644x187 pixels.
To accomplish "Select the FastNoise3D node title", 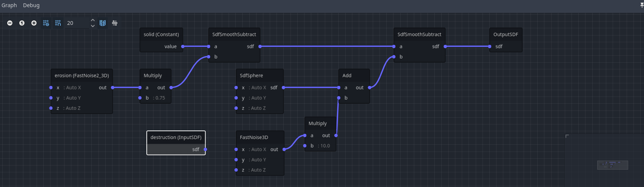I will coord(254,137).
